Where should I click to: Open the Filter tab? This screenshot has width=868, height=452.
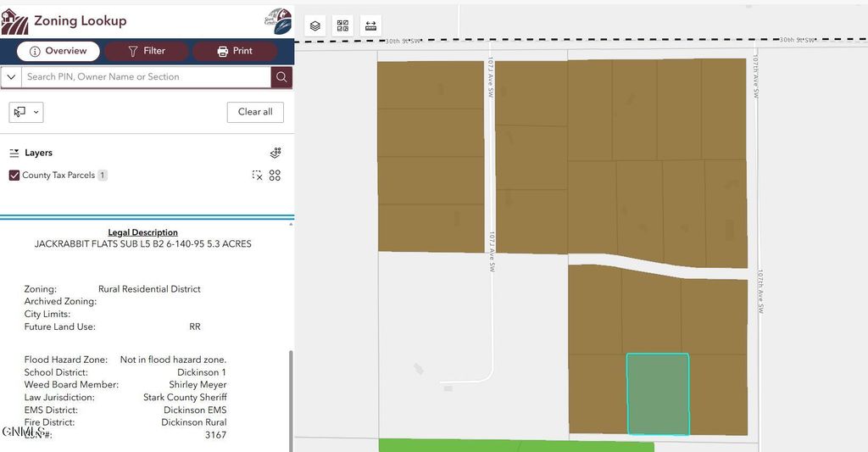147,51
